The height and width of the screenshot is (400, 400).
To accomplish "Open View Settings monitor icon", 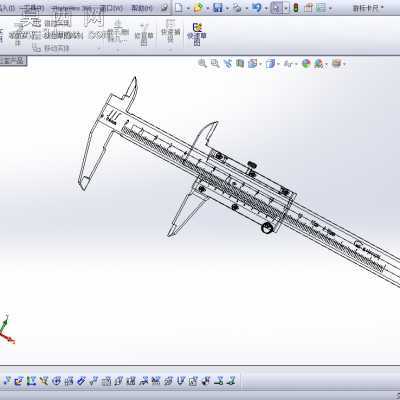I will (337, 63).
